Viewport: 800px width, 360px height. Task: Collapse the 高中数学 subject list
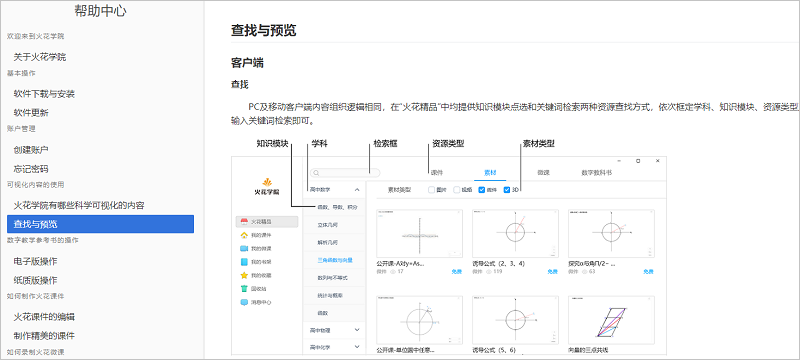coord(357,189)
